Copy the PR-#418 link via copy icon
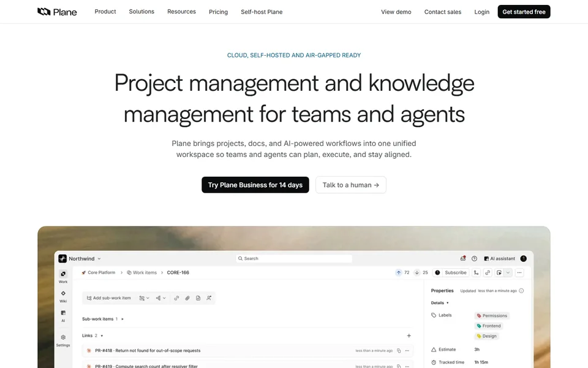This screenshot has width=588, height=368. click(x=399, y=351)
